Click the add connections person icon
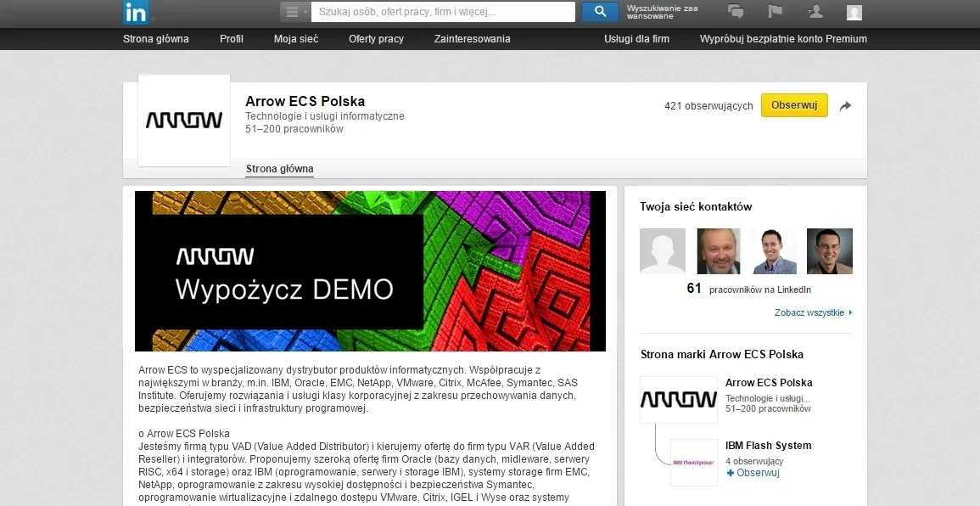 815,11
